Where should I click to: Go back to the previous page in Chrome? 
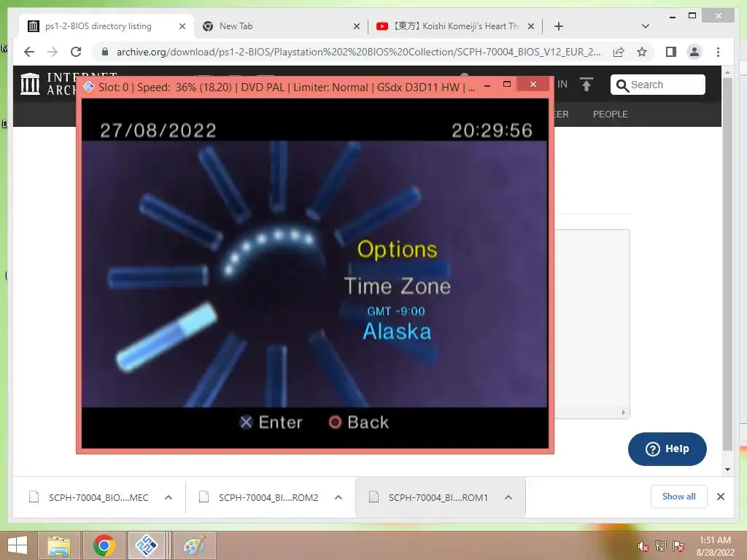[29, 52]
